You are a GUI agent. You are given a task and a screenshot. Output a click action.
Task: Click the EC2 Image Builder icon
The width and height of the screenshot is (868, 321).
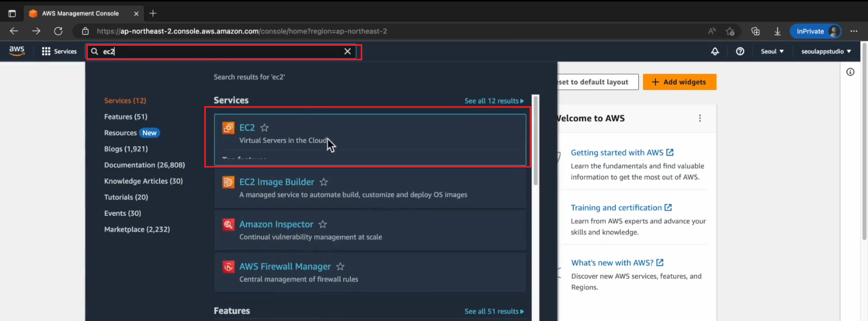coord(228,182)
